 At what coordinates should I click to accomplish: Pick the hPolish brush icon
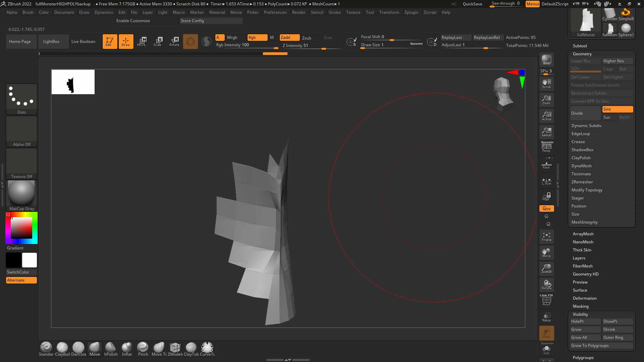point(111,349)
